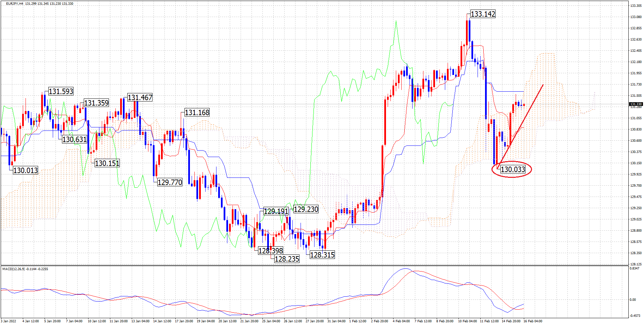Click the 3 Jan 2022 date label
644x325 pixels.
[9, 321]
